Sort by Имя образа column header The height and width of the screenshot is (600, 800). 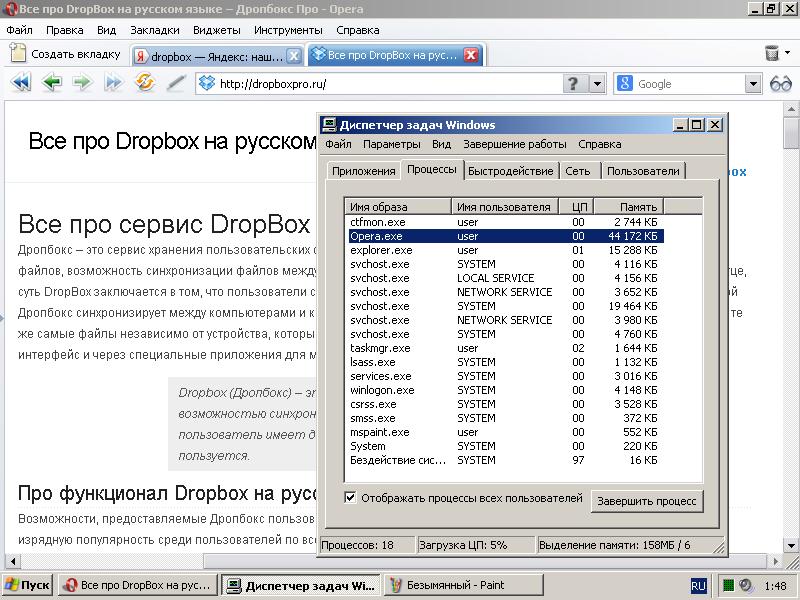click(398, 207)
